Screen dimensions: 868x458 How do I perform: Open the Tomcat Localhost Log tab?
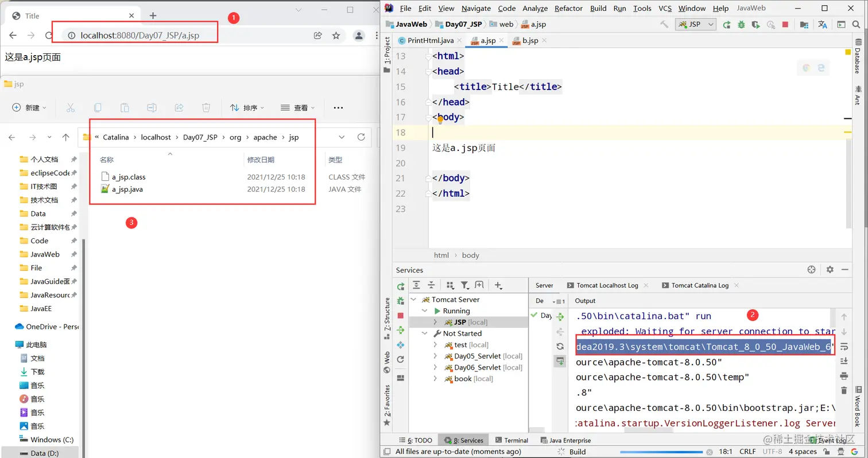[607, 285]
